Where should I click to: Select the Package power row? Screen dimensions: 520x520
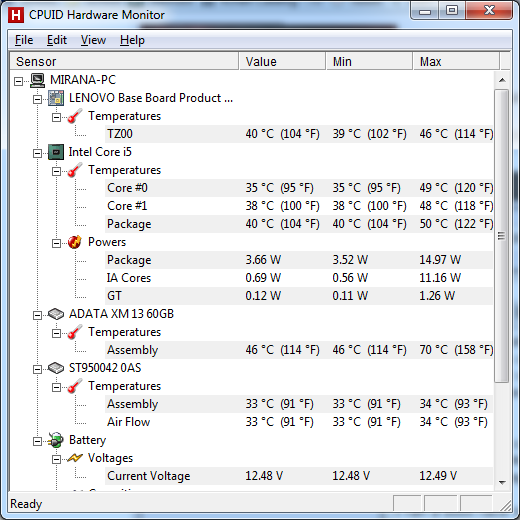click(299, 260)
